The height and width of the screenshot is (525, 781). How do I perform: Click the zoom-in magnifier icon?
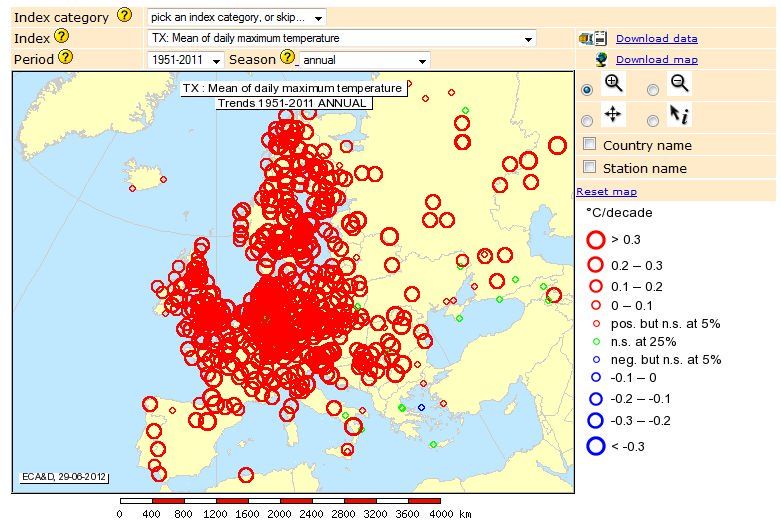(x=613, y=83)
